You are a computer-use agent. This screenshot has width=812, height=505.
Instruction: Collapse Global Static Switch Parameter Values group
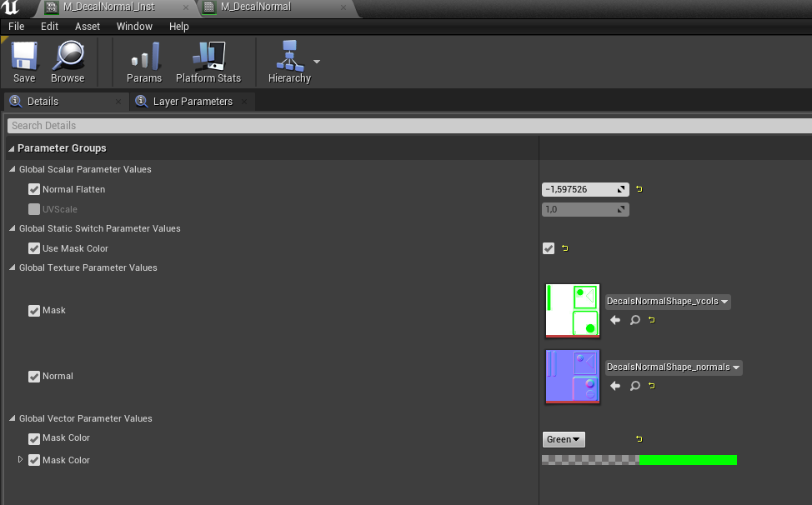coord(13,228)
